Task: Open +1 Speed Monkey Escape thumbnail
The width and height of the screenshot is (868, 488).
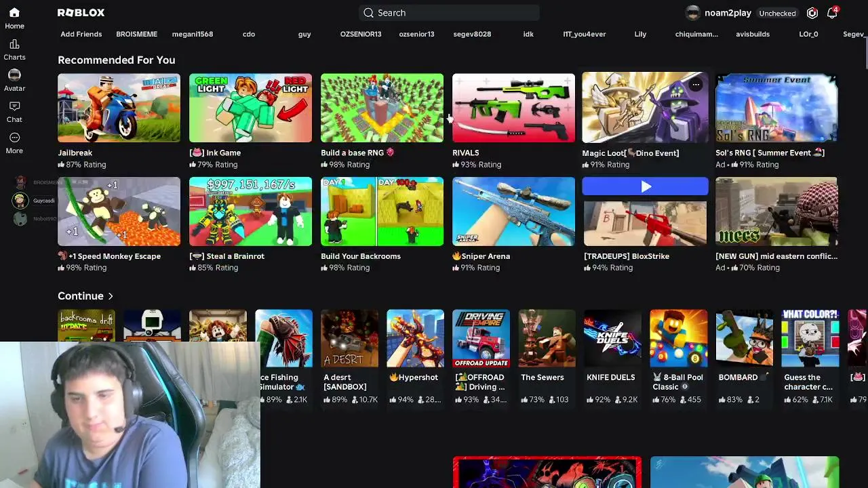Action: [x=119, y=211]
